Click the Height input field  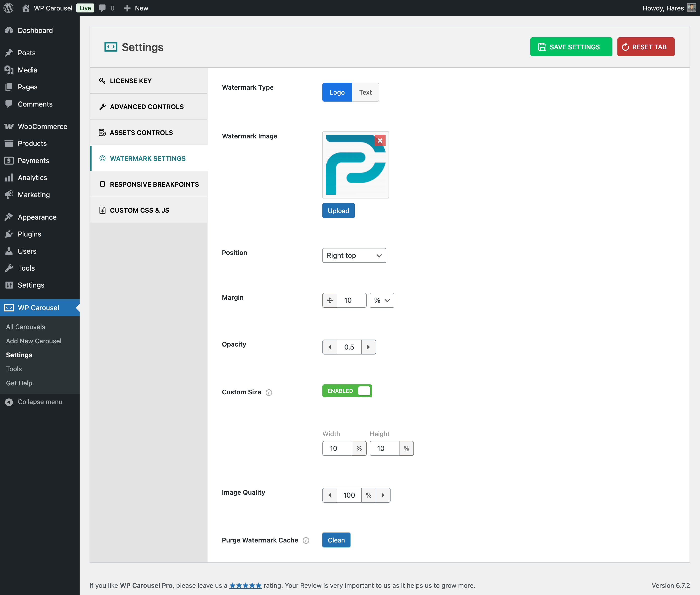click(x=385, y=449)
